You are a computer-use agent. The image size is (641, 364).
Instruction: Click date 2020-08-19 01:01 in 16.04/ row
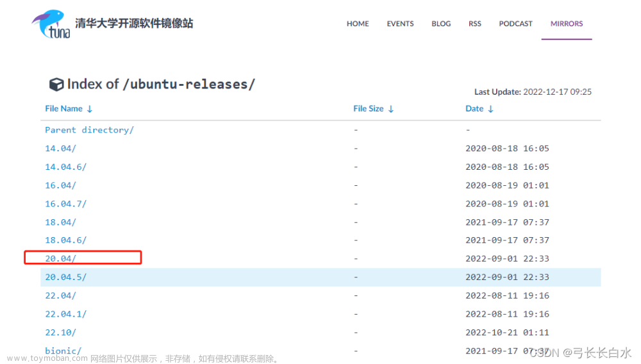click(x=507, y=185)
